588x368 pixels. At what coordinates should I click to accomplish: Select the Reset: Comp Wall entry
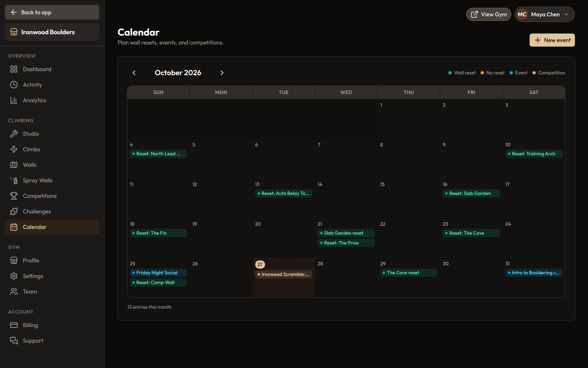pos(158,283)
